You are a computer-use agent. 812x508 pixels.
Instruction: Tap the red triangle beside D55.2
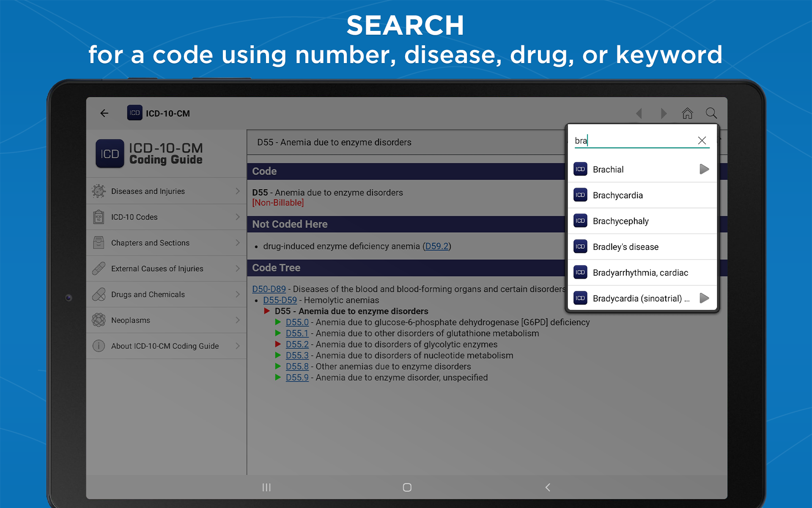pyautogui.click(x=278, y=344)
